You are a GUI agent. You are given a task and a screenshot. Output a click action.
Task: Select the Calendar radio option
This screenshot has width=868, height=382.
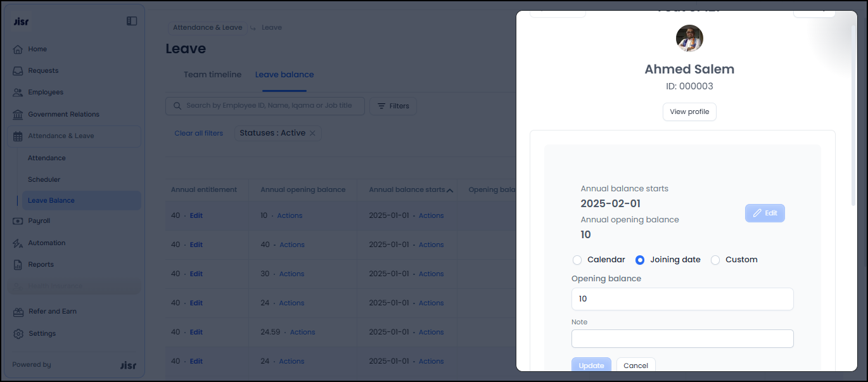[577, 260]
